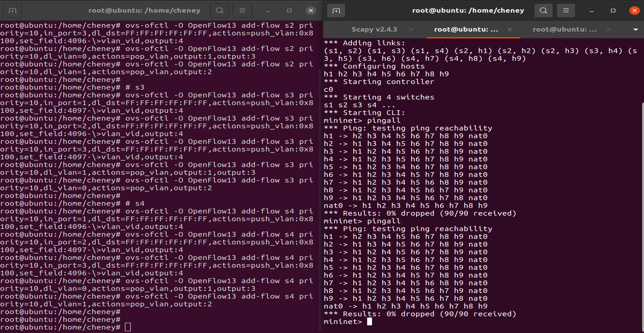This screenshot has width=644, height=333.
Task: Click the first 'mininet> pingall' command
Action: (x=362, y=120)
